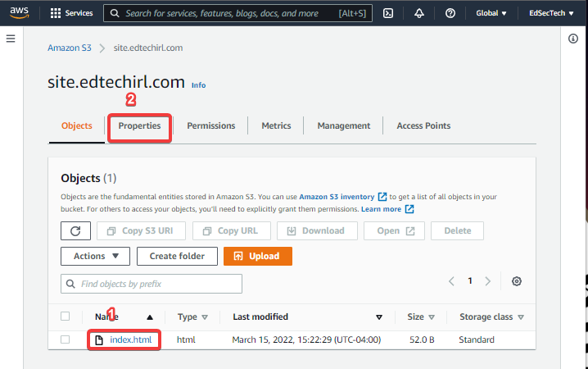This screenshot has height=369, width=588.
Task: Open table preferences gear icon
Action: pos(517,281)
